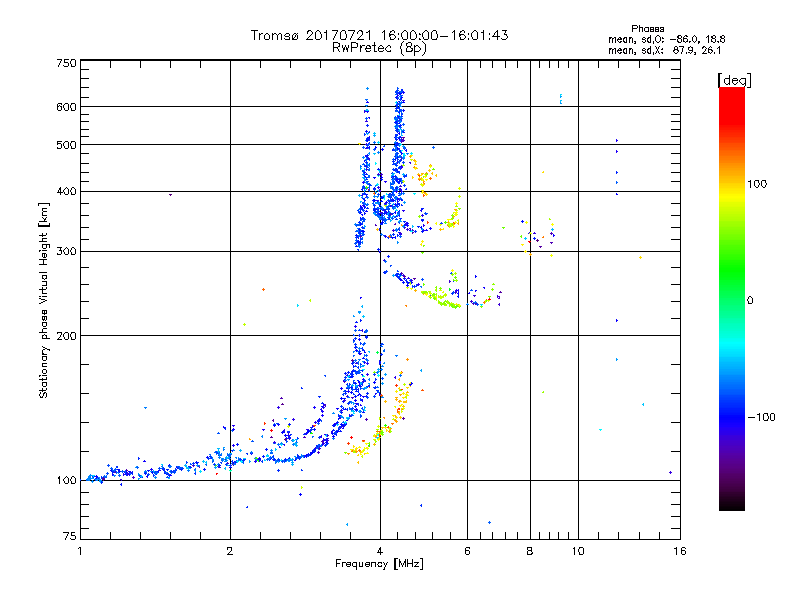Click the y-axis tick label '750'
The width and height of the screenshot is (800, 600).
[66, 63]
